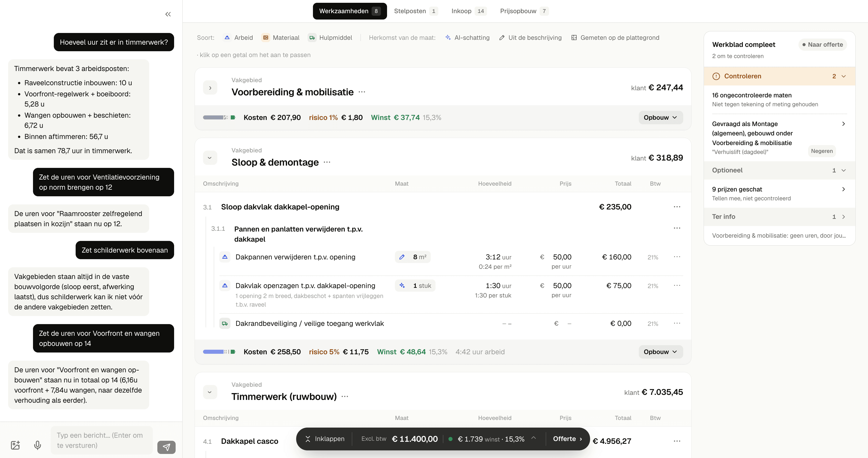The width and height of the screenshot is (868, 458).
Task: Open more options for Voorbereiding & mobilisatie
Action: (x=362, y=92)
